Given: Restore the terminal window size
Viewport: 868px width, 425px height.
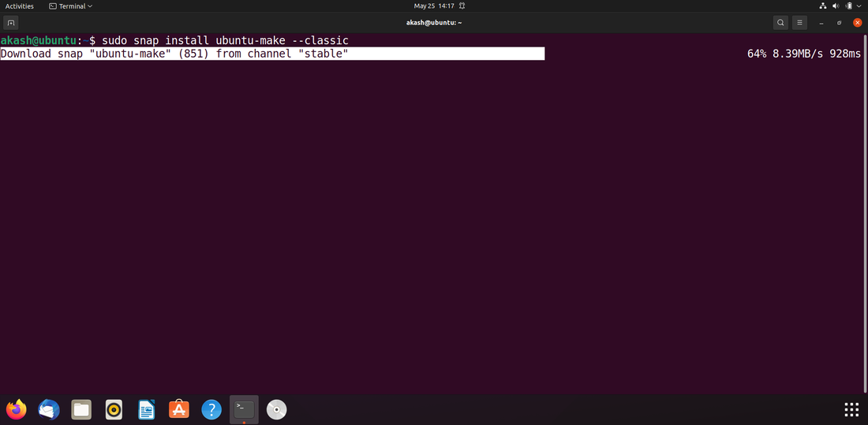Looking at the screenshot, I should [840, 23].
